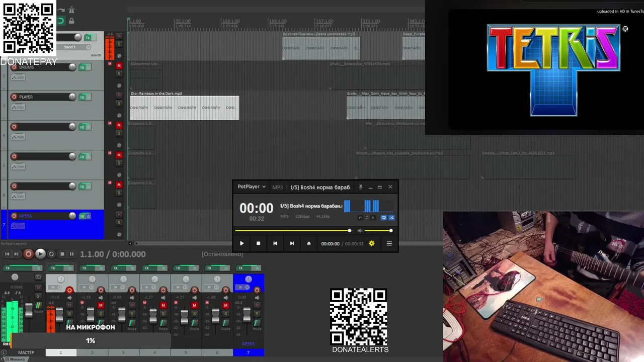This screenshot has height=362, width=644.
Task: Open Send 1 dropdown on top track
Action: pyautogui.click(x=89, y=47)
